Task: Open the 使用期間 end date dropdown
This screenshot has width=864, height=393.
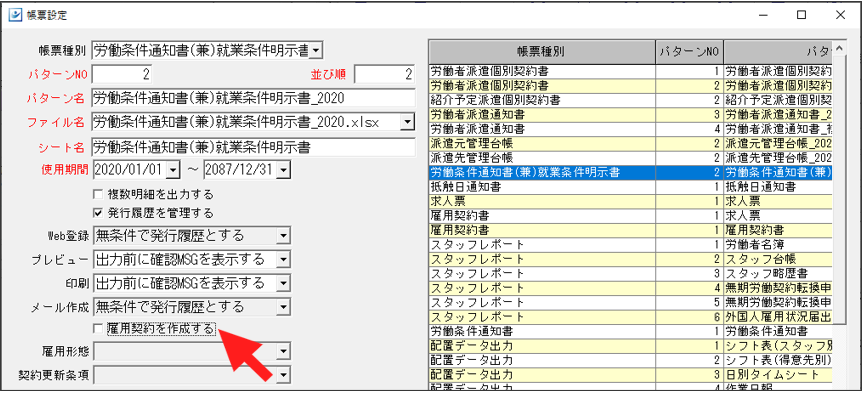Action: point(283,170)
